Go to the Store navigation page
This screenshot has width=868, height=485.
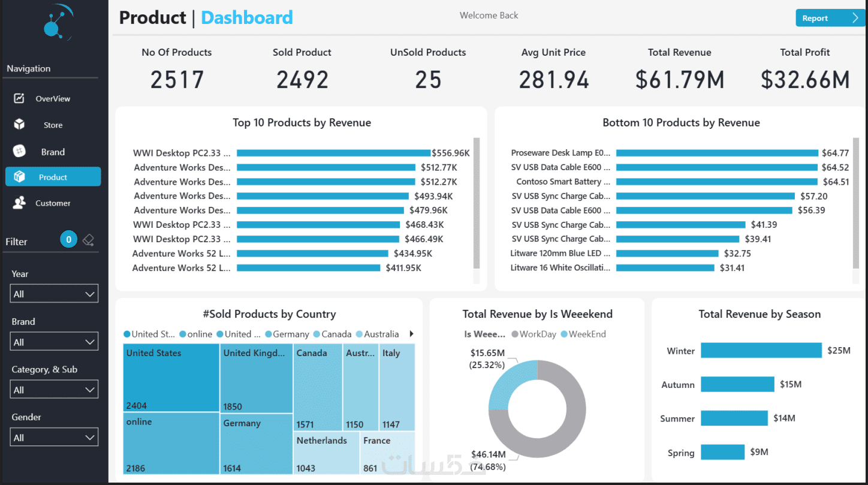point(53,125)
